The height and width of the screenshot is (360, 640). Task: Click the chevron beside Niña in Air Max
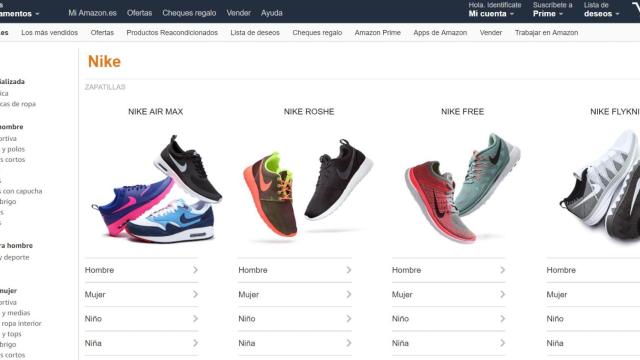[x=196, y=343]
